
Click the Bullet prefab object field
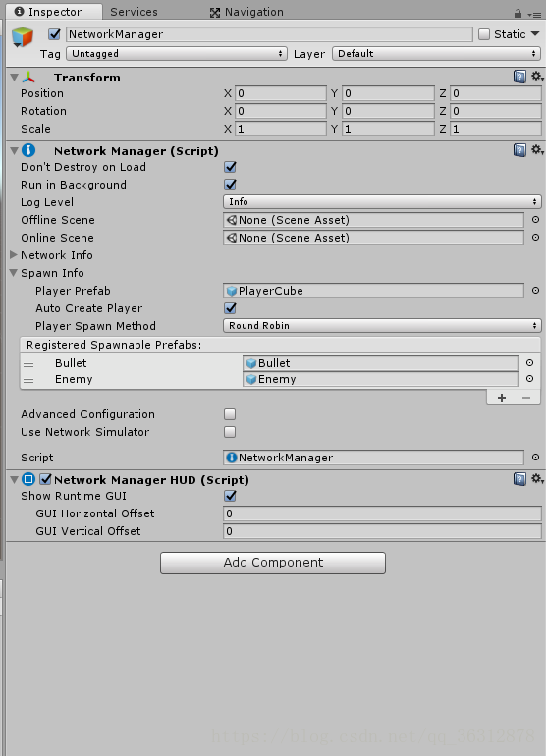[x=380, y=363]
